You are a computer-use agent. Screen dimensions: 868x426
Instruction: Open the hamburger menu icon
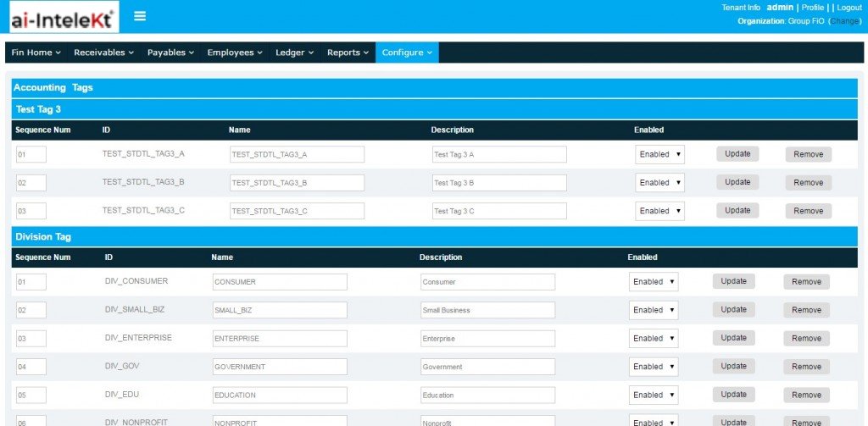coord(140,16)
